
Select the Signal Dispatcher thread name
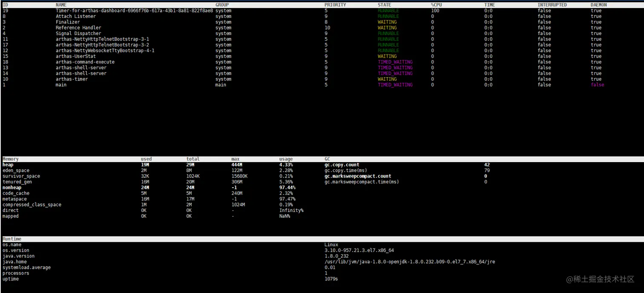coord(78,33)
